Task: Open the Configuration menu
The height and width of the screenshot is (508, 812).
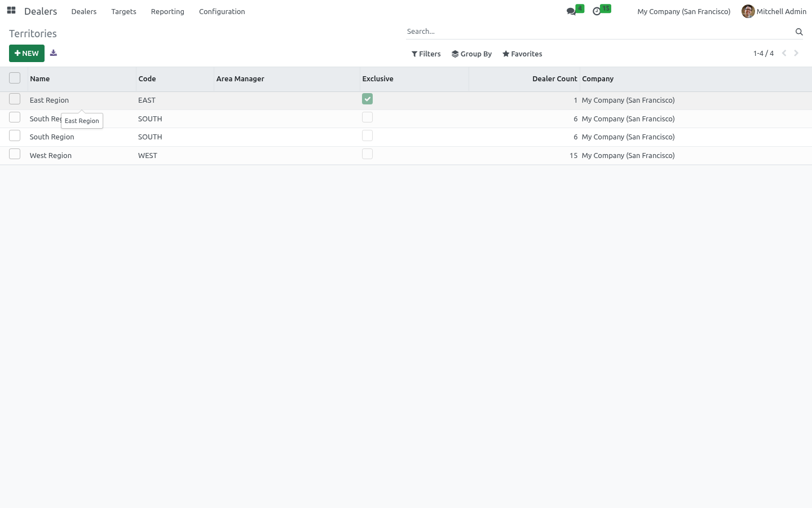Action: point(222,11)
